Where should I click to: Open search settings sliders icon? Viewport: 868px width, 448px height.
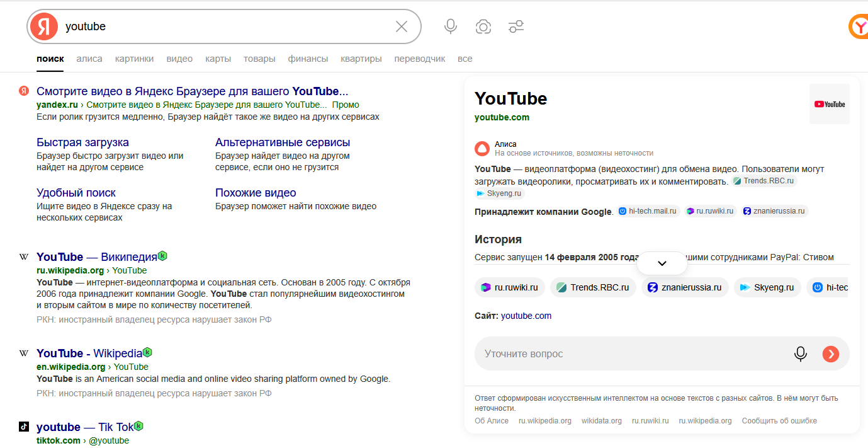(x=516, y=26)
